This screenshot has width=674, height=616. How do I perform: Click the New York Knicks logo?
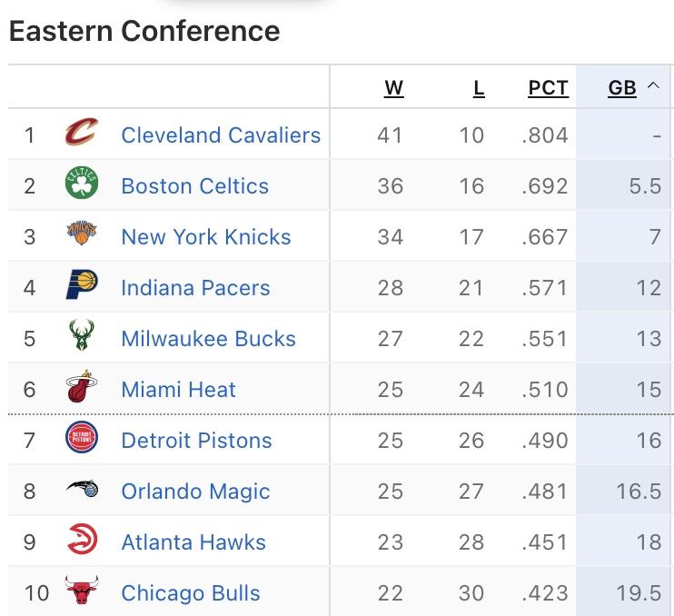[82, 233]
